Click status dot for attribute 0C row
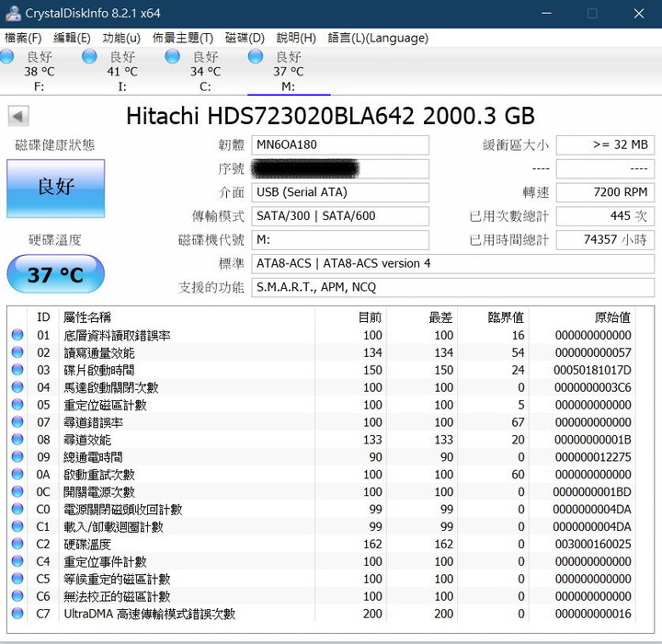Screen dimensions: 662x644 click(x=17, y=491)
